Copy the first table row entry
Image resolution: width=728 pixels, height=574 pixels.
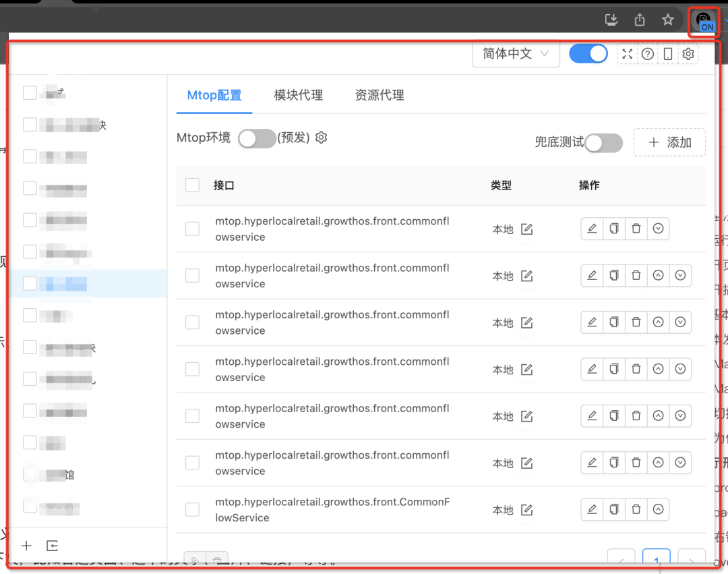point(614,229)
